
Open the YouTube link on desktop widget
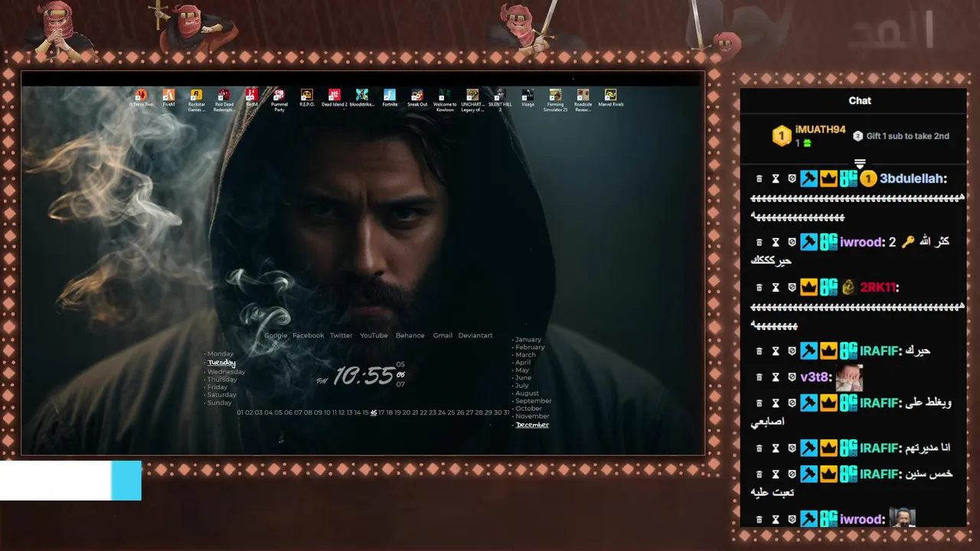point(374,335)
